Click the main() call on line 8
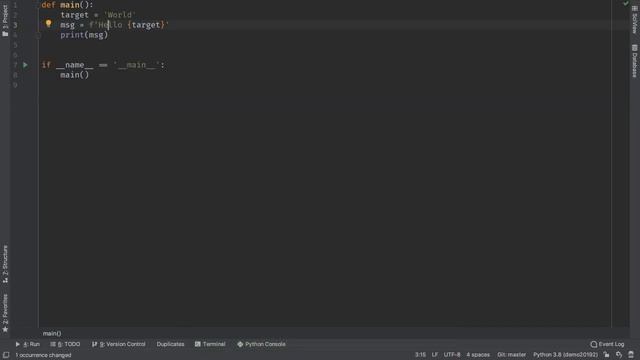Screen dimensions: 640x360 (74, 75)
